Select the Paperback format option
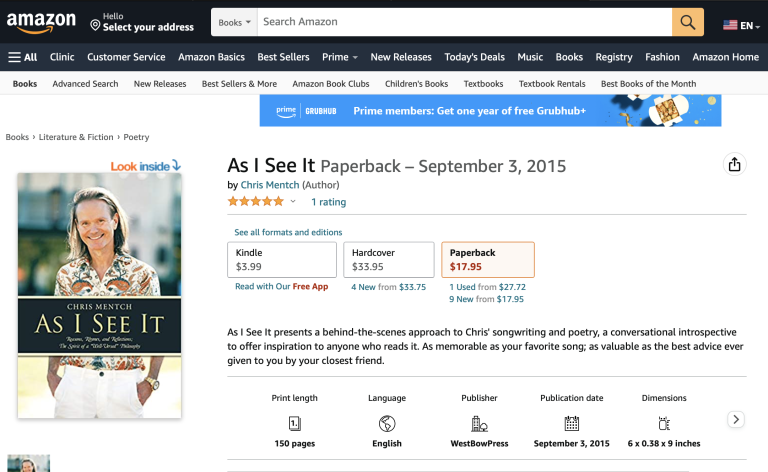This screenshot has width=768, height=472. pos(488,260)
